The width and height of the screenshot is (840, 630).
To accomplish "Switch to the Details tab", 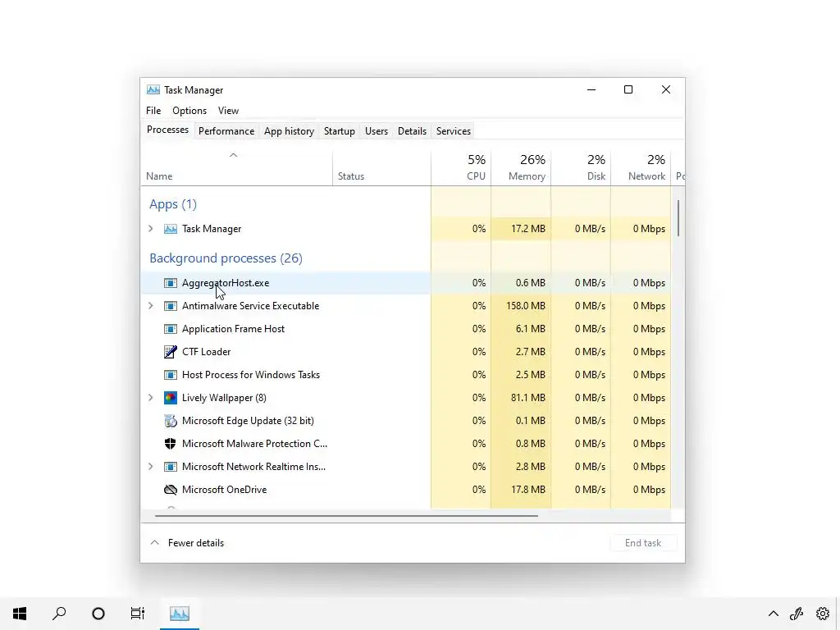I will point(412,131).
